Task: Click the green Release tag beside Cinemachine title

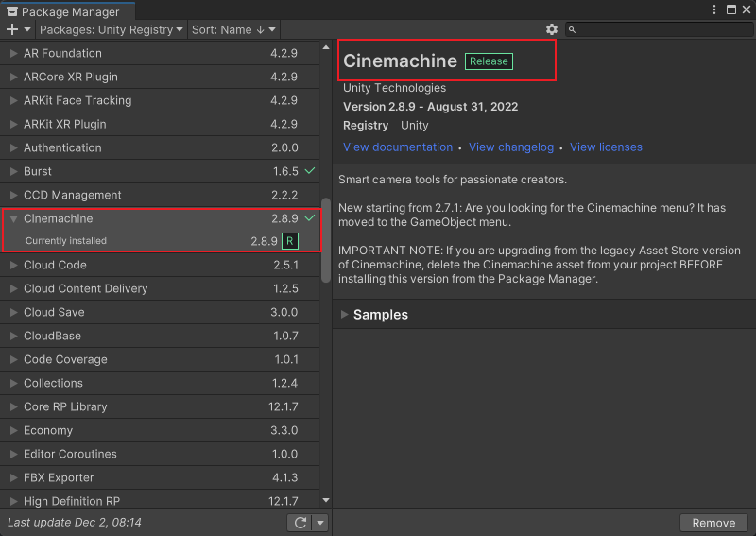Action: pos(489,61)
